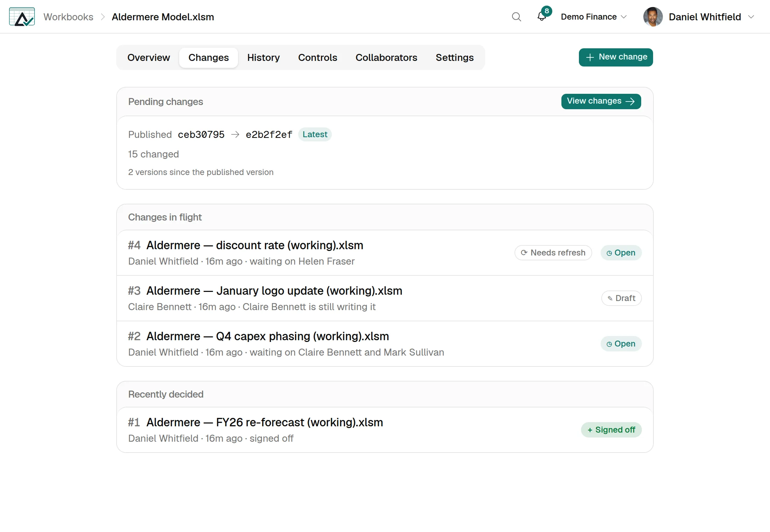The width and height of the screenshot is (770, 532).
Task: Click the Draft status badge on #3
Action: pyautogui.click(x=621, y=298)
